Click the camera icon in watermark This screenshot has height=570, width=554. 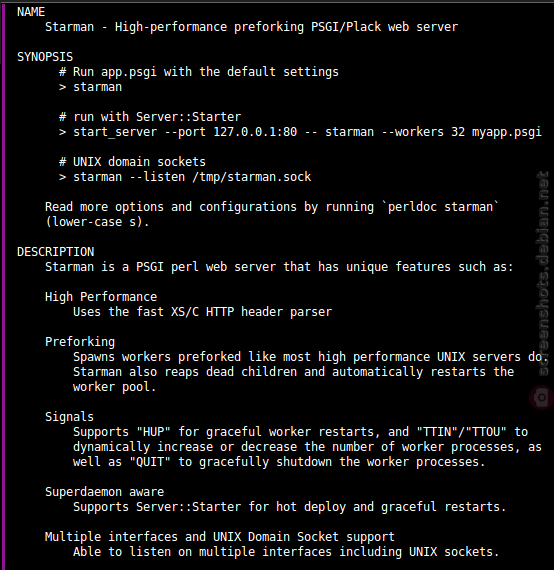(x=542, y=397)
